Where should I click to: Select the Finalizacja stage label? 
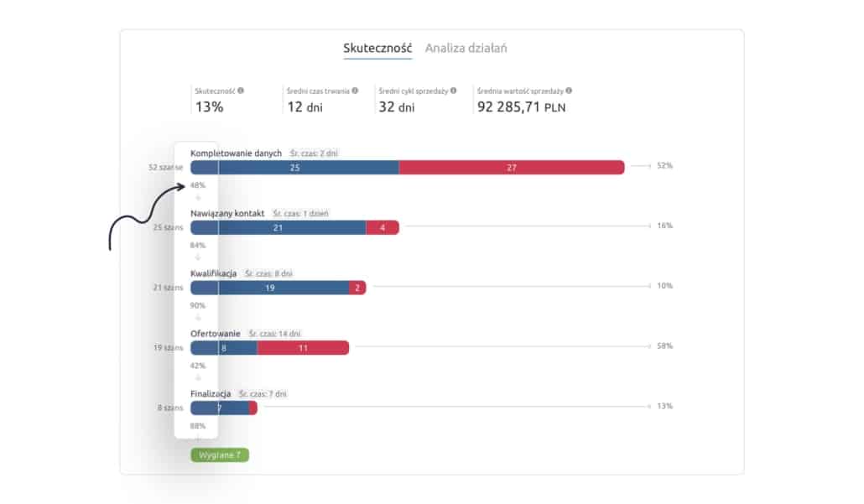pyautogui.click(x=211, y=393)
